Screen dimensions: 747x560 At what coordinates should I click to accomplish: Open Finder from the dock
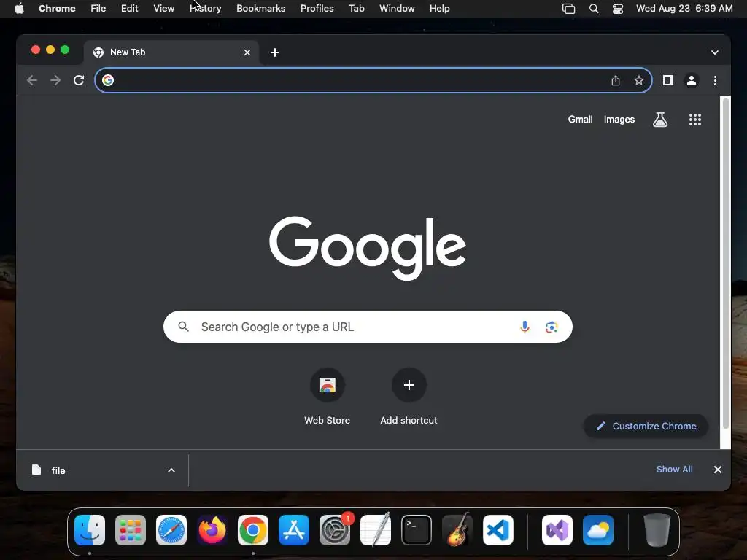coord(90,530)
